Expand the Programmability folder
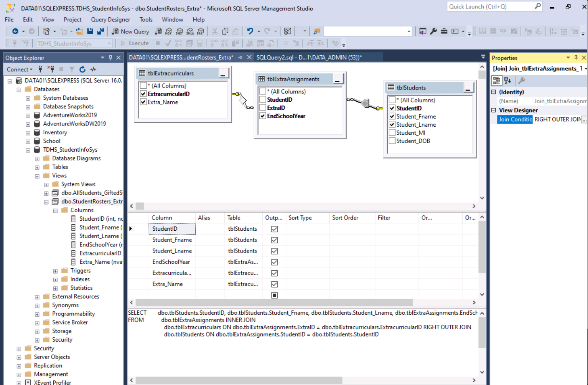Screen dimensions: 588x385 37,314
